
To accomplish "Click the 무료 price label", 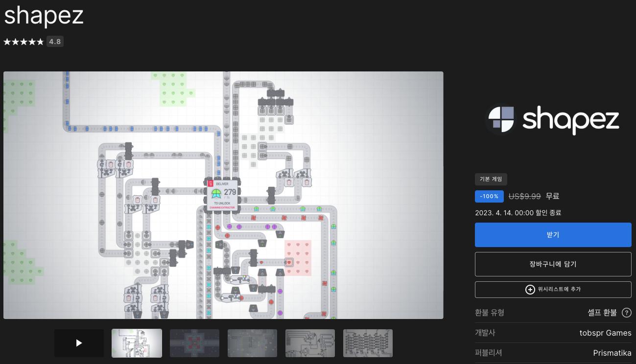I will (x=552, y=196).
